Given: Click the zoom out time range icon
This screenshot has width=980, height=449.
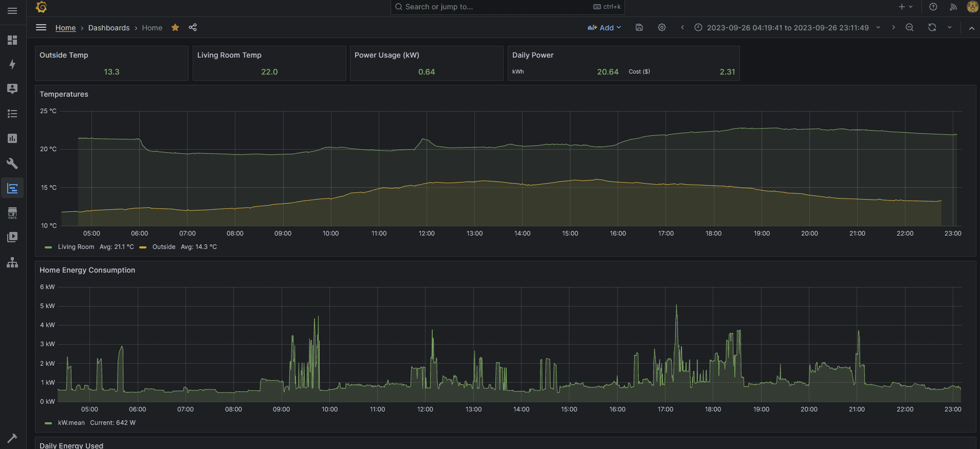Looking at the screenshot, I should point(910,28).
